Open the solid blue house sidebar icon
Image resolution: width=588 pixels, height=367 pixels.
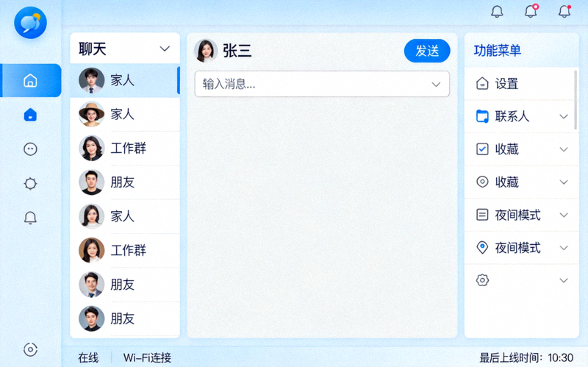point(30,115)
